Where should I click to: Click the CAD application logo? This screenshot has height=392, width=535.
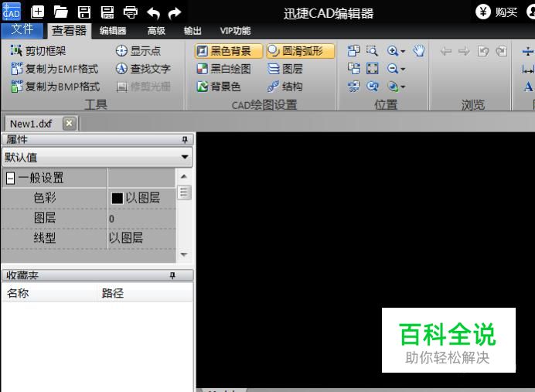[12, 12]
